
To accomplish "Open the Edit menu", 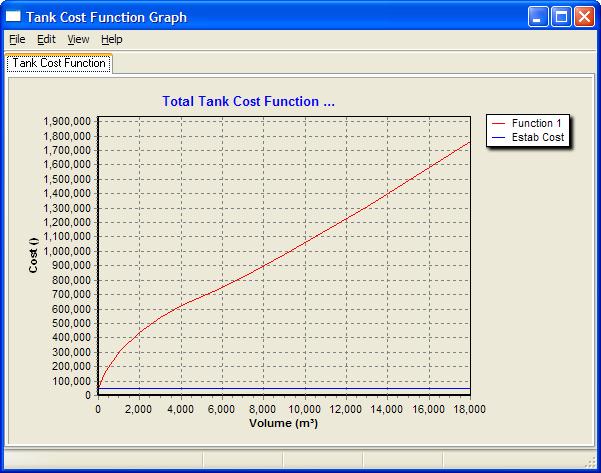I will [46, 39].
